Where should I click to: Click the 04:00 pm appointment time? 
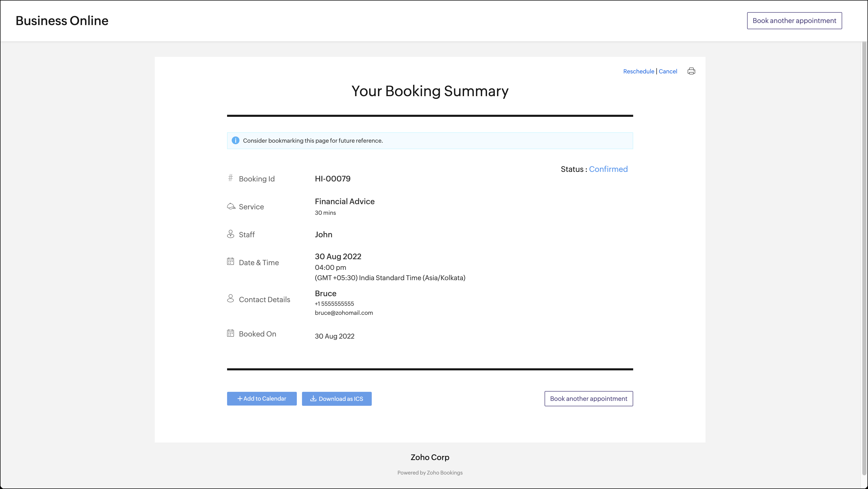(x=330, y=268)
